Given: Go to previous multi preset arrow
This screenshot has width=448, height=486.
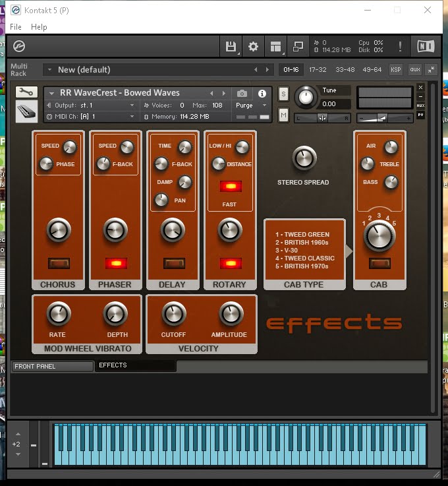Looking at the screenshot, I should pyautogui.click(x=256, y=70).
